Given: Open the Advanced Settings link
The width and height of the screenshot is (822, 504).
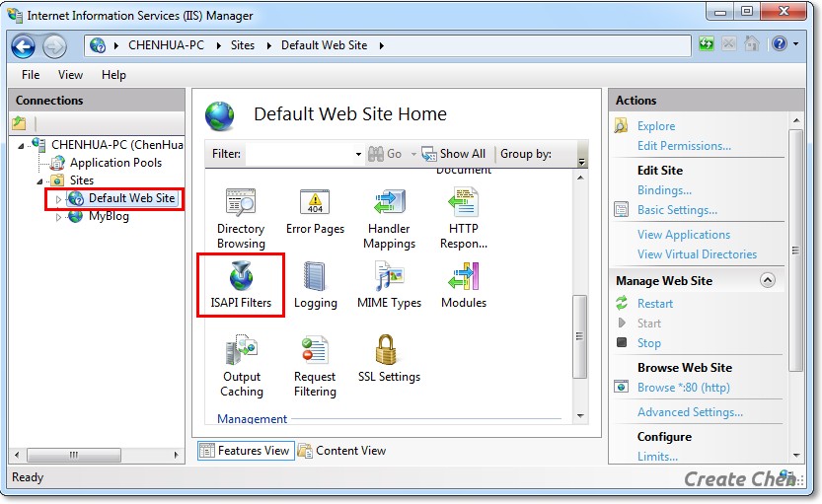Looking at the screenshot, I should [x=690, y=412].
